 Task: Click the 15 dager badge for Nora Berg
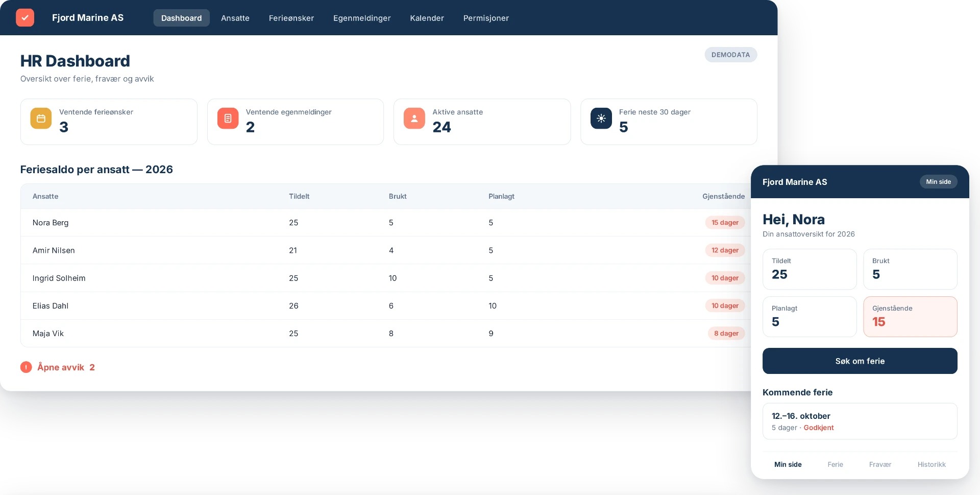725,223
